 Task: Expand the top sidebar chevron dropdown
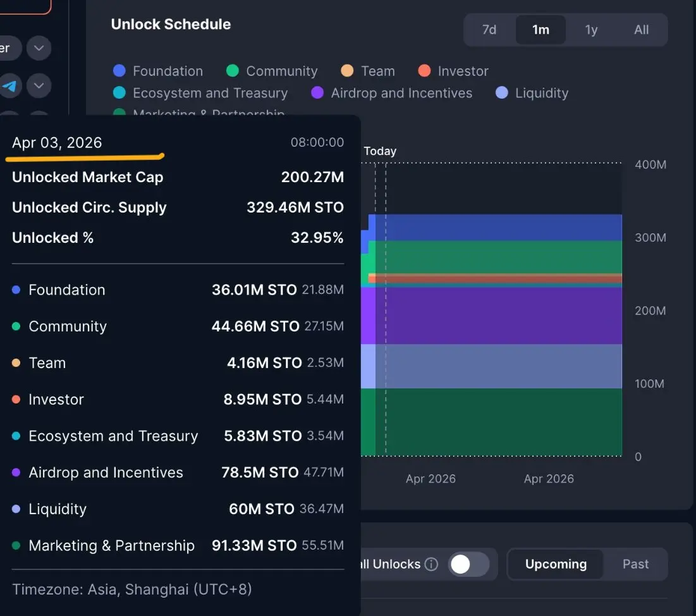coord(39,48)
